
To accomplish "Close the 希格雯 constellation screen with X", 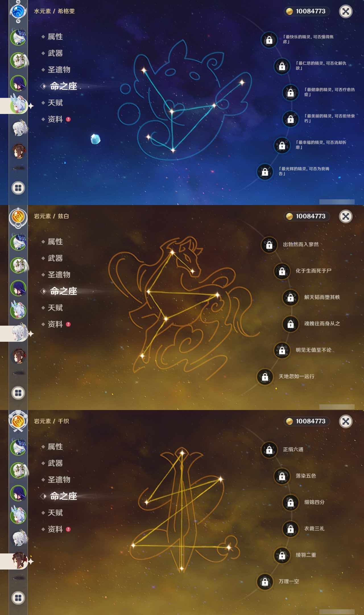I will (346, 11).
